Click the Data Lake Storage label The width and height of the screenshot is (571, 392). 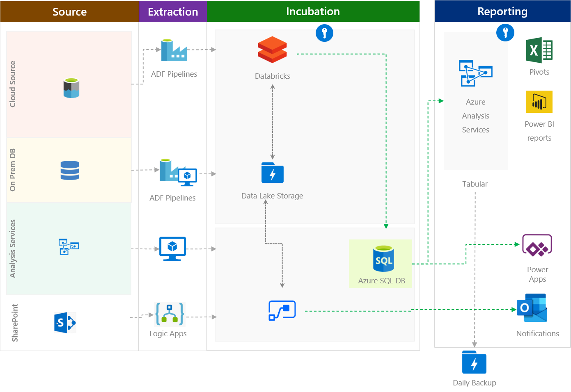coord(272,196)
